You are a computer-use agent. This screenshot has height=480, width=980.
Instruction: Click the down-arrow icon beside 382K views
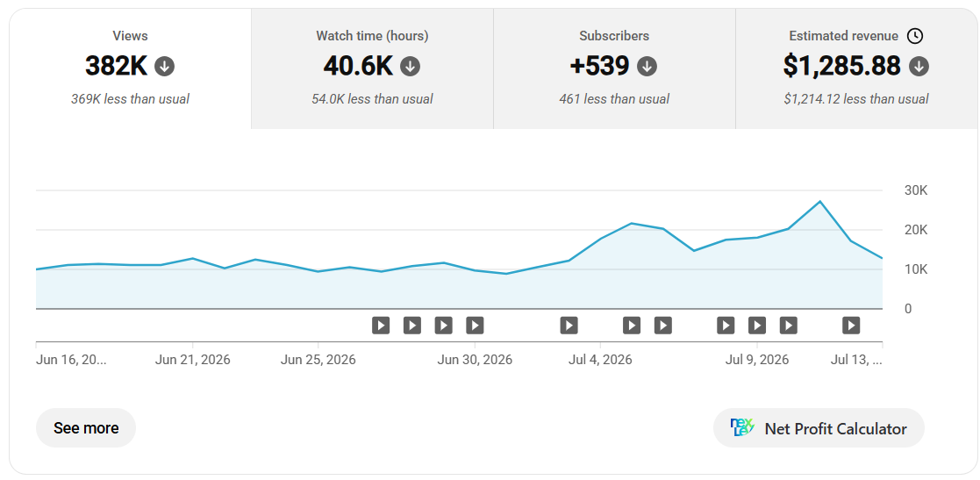(x=164, y=66)
